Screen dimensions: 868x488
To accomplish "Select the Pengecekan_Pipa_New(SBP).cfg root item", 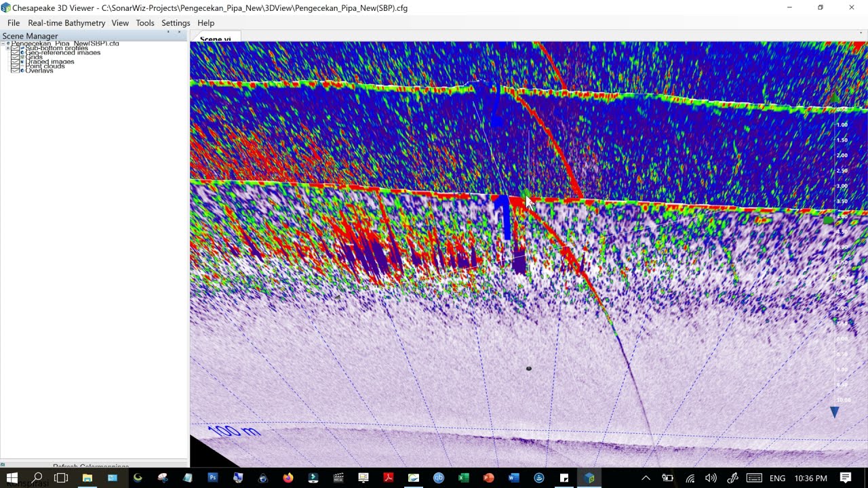I will 65,44.
